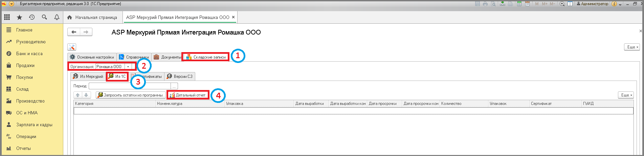Click the yellow info icon
Image resolution: width=644 pixels, height=156 pixels.
pyautogui.click(x=614, y=4)
